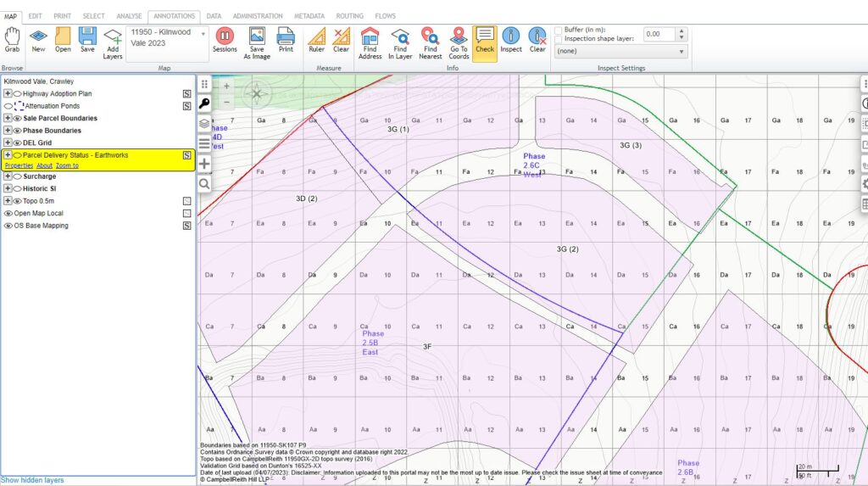Switch to the ANALYSE tab
Viewport: 868px width, 486px height.
click(x=129, y=16)
